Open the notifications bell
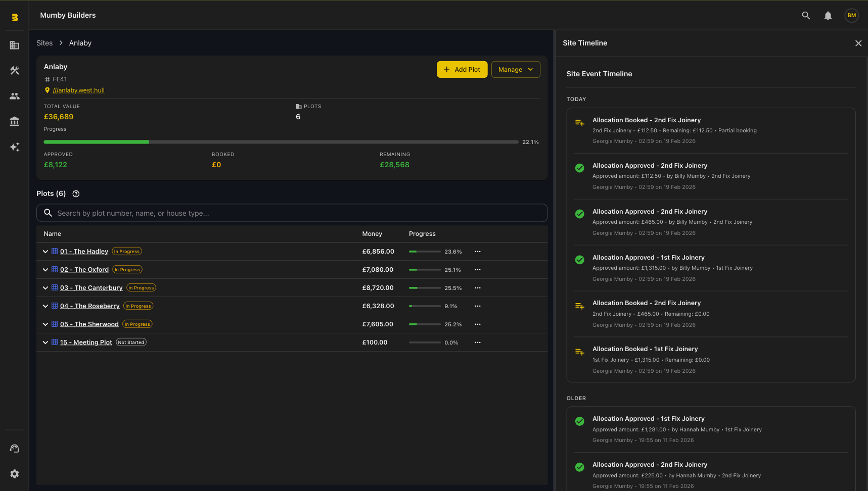Screen dimensions: 868x491 (x=828, y=16)
